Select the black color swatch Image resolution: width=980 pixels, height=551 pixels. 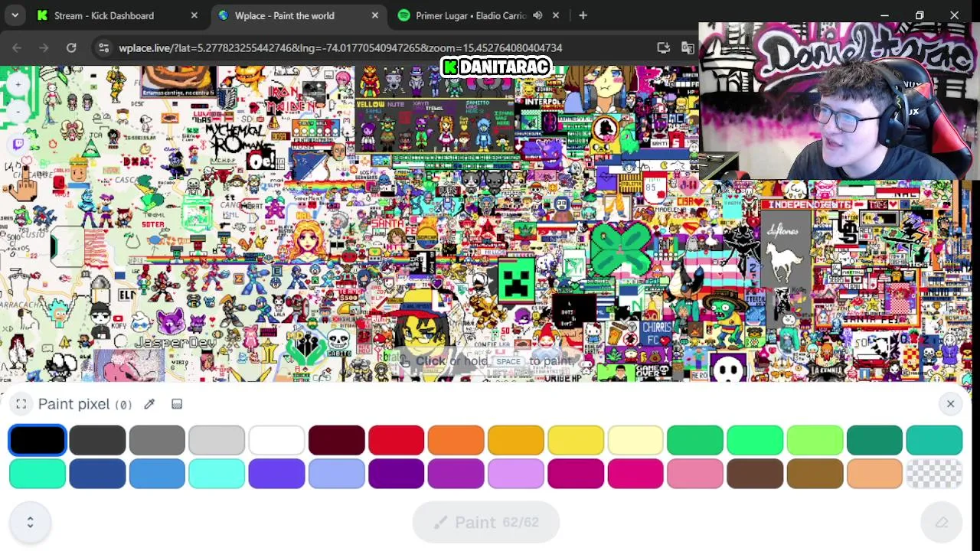[38, 440]
